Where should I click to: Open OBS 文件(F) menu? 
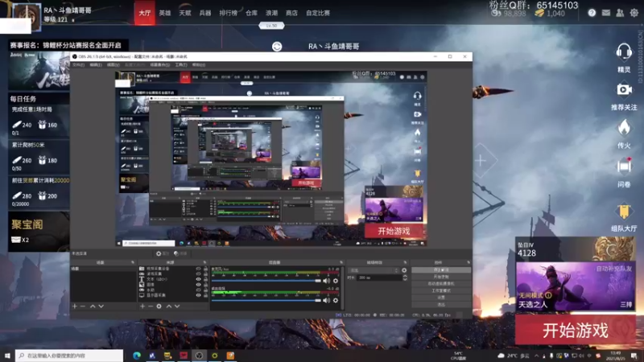[x=78, y=65]
